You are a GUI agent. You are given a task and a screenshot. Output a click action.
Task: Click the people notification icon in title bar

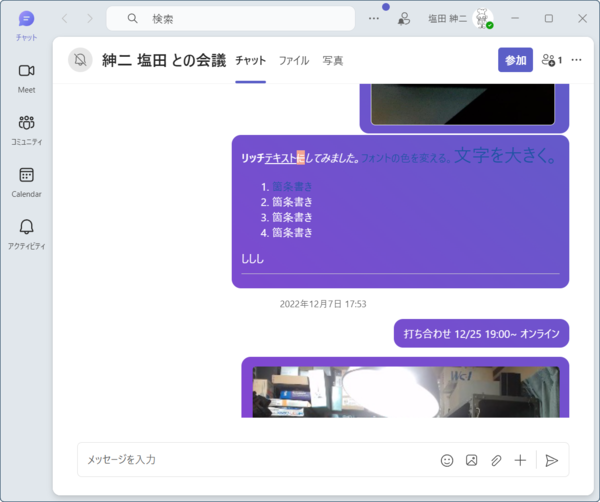(404, 18)
